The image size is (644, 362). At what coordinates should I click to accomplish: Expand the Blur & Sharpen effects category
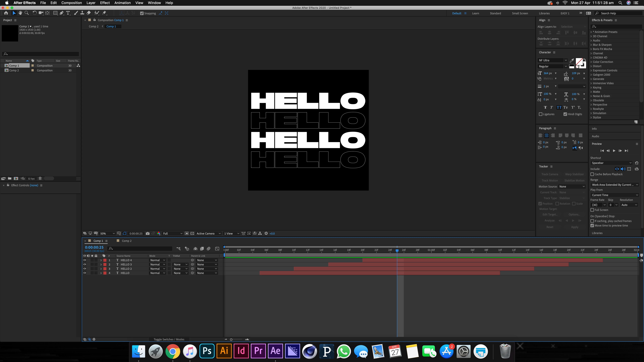(591, 45)
